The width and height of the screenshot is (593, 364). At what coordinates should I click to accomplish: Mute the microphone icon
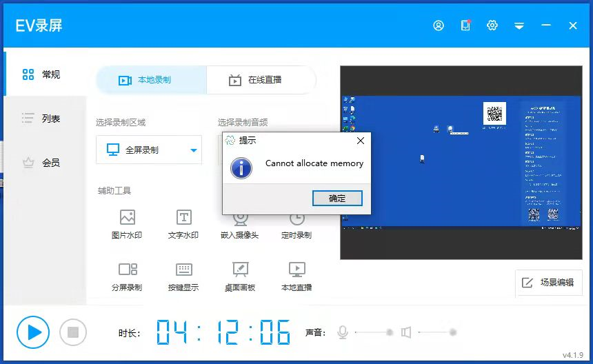tap(343, 332)
